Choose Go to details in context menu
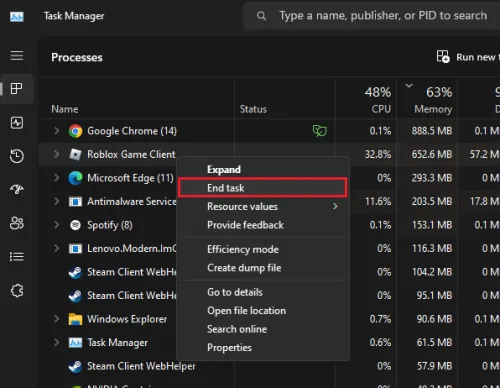Image resolution: width=500 pixels, height=388 pixels. click(263, 292)
